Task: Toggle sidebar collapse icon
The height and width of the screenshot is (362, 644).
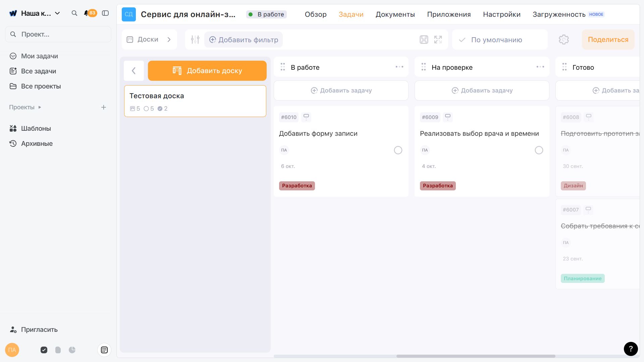Action: pyautogui.click(x=105, y=13)
